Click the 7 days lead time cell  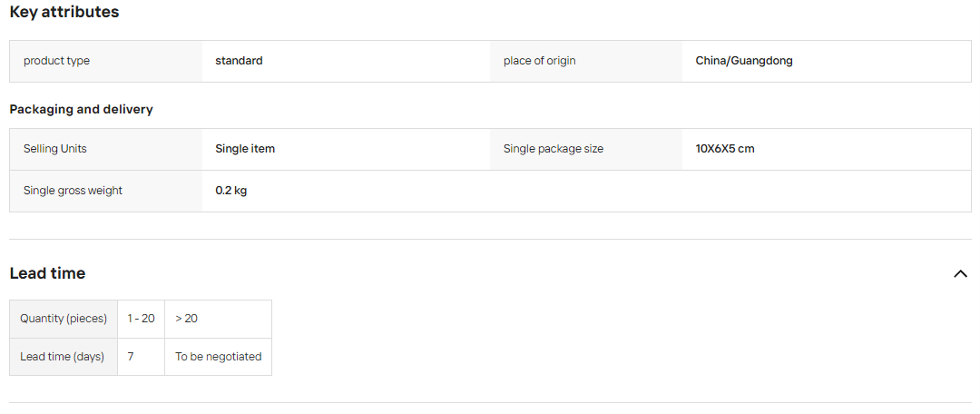pyautogui.click(x=142, y=357)
